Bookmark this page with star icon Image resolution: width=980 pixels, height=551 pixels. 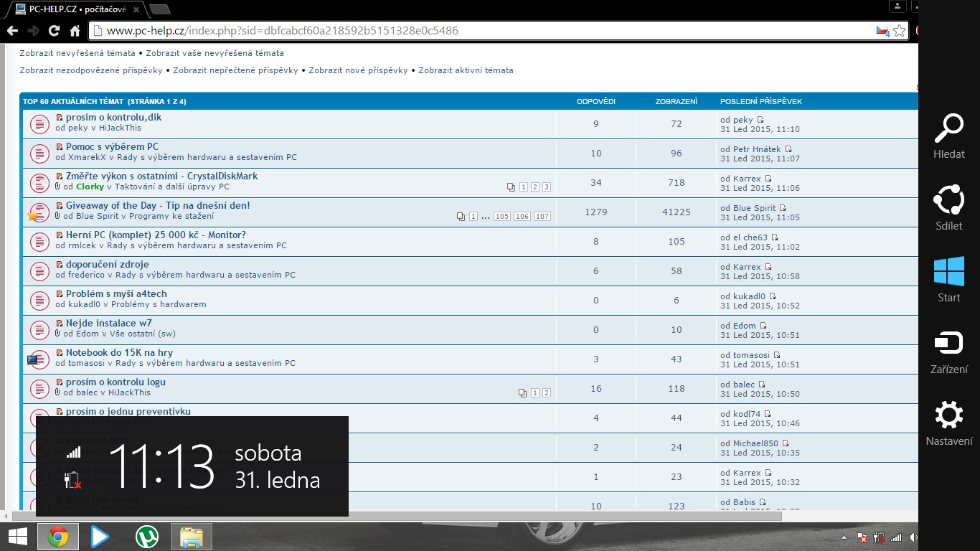pyautogui.click(x=899, y=31)
